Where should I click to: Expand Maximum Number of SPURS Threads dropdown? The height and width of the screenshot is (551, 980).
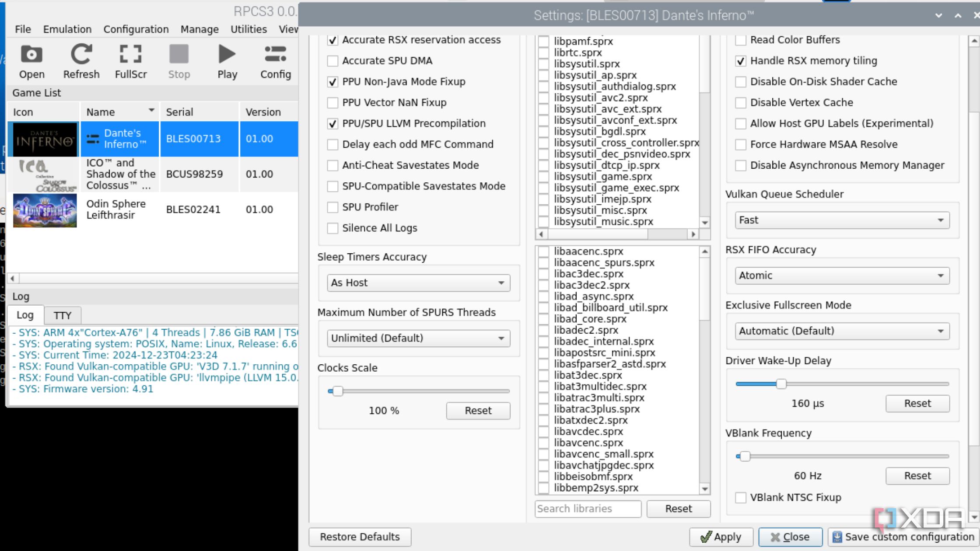[x=418, y=338]
